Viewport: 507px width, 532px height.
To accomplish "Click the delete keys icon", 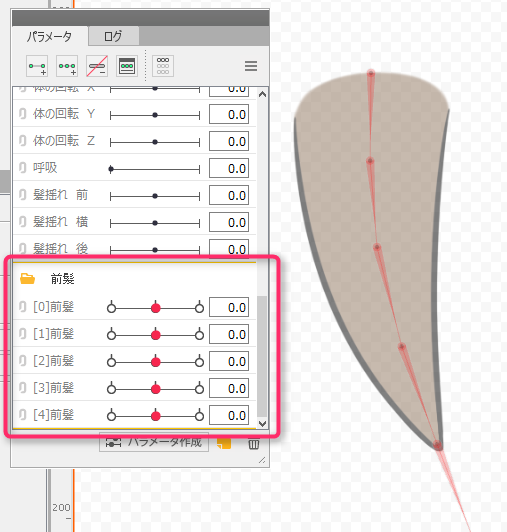I will [97, 66].
